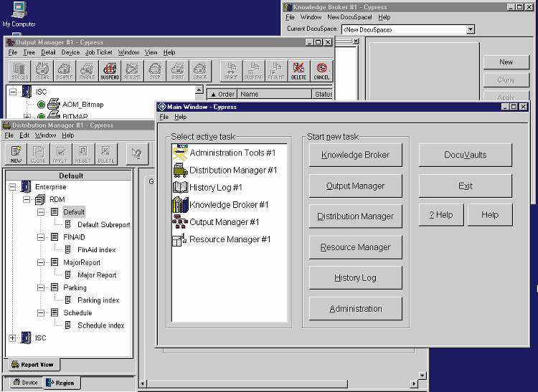Select Default Subreport in the tree
This screenshot has height=392, width=538.
tap(103, 225)
